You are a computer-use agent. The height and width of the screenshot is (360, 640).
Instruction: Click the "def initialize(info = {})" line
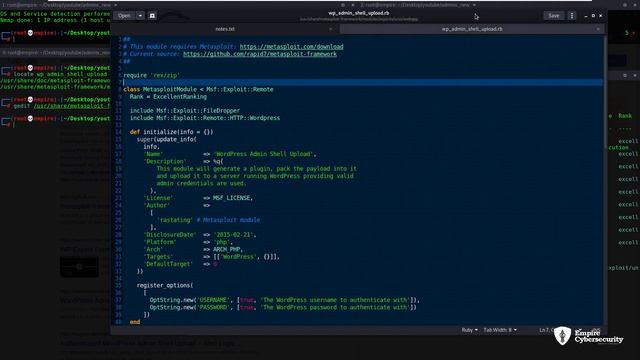click(x=171, y=132)
